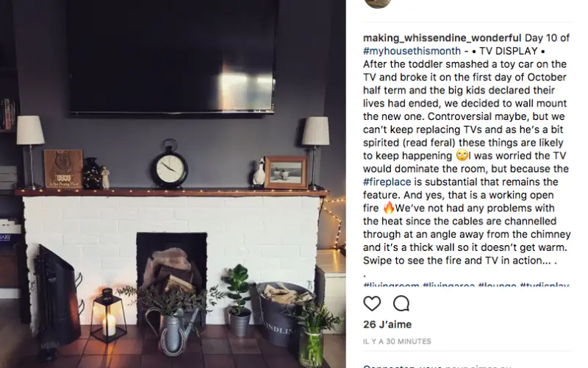View who liked via 26 J'aime

pyautogui.click(x=387, y=325)
